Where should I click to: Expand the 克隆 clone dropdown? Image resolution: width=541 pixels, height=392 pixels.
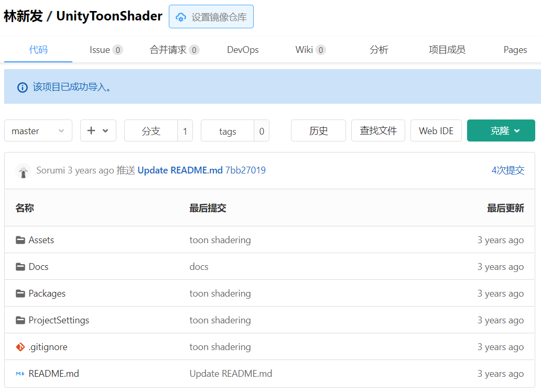(501, 130)
